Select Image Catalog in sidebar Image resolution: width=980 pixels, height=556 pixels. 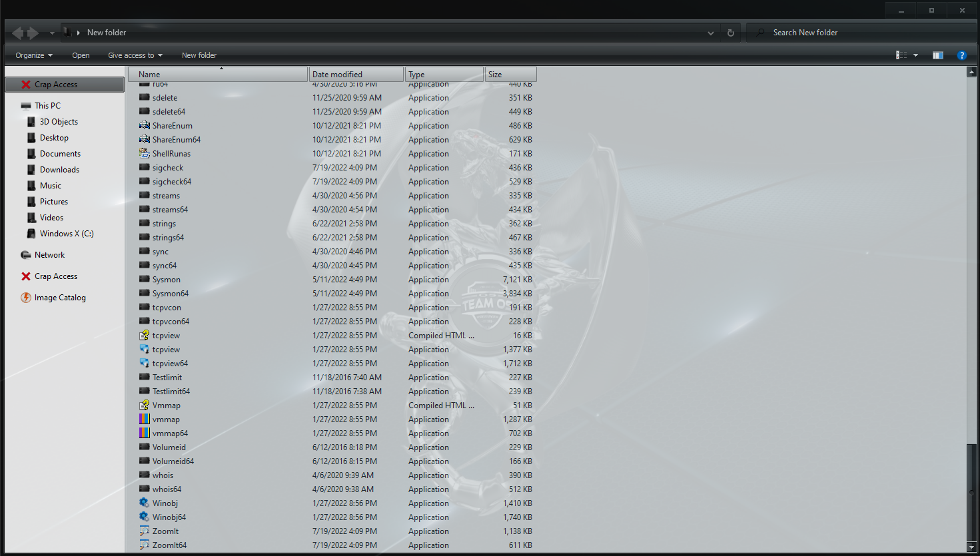[x=60, y=298]
